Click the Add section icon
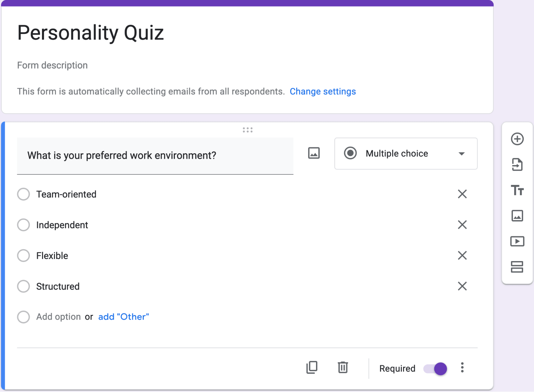The width and height of the screenshot is (534, 392). tap(517, 267)
